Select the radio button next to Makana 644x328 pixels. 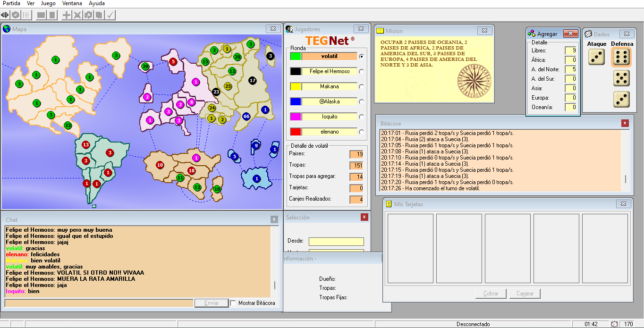362,86
